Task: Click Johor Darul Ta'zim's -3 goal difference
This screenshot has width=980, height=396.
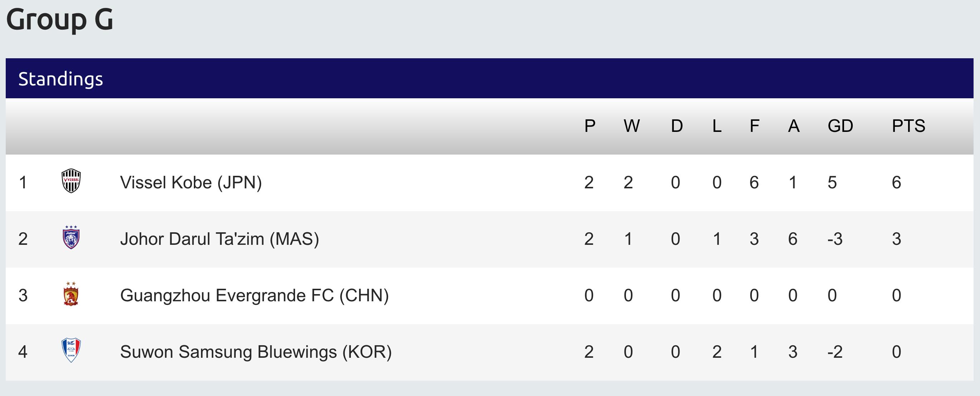Action: (x=835, y=239)
